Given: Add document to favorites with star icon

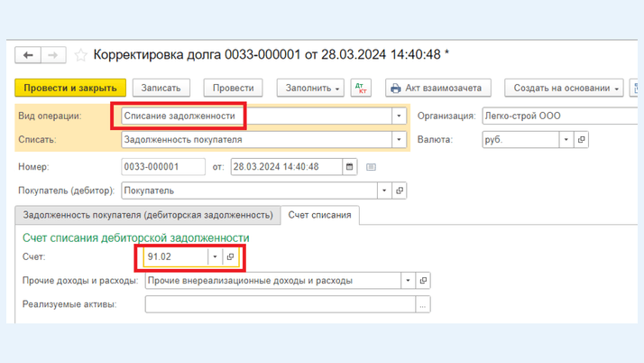Looking at the screenshot, I should (81, 55).
